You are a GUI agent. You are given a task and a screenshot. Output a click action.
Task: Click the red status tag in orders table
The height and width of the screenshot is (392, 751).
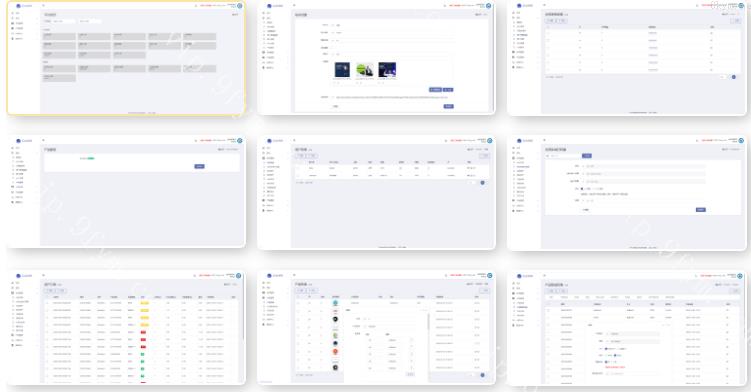coord(143,332)
